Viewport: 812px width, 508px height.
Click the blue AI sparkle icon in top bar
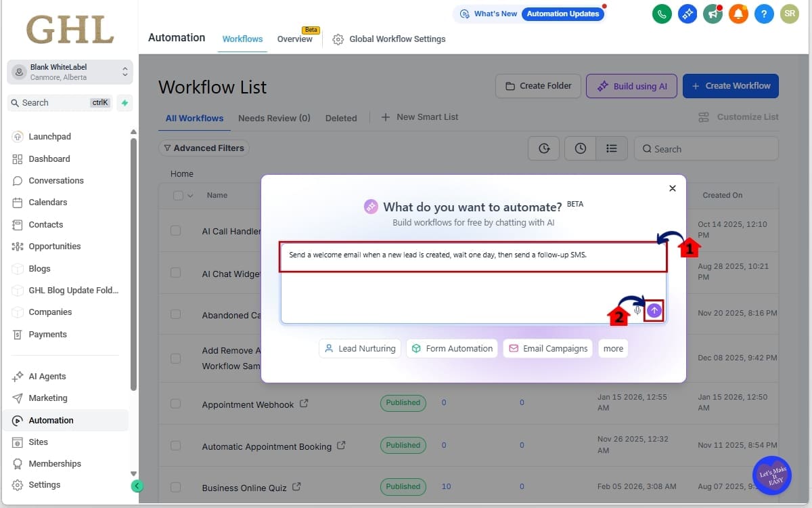point(687,14)
